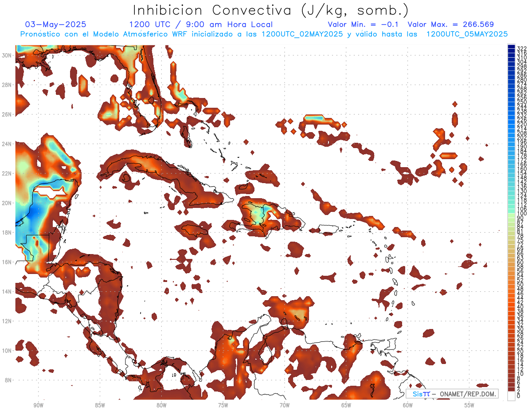Viewport: 532px width, 411px height.
Task: Click the 14N latitude label
Action: point(7,291)
